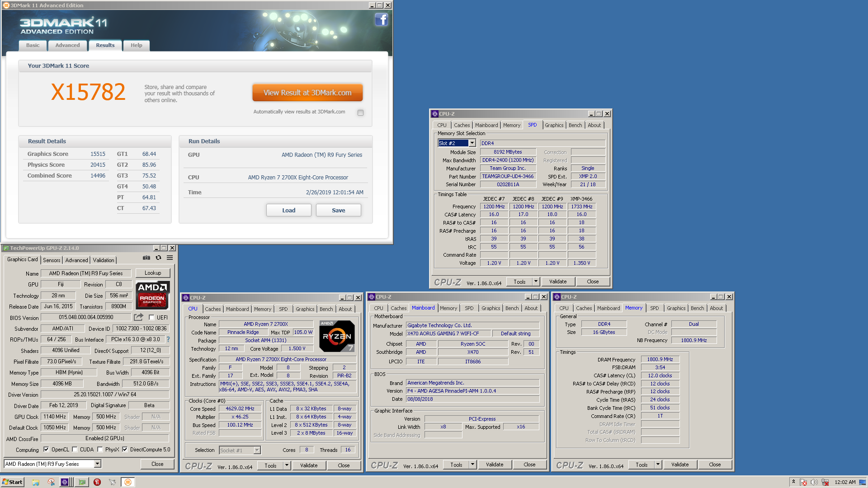This screenshot has height=488, width=868.
Task: Switch to the Basic tab in 3DMark
Action: pos(33,45)
